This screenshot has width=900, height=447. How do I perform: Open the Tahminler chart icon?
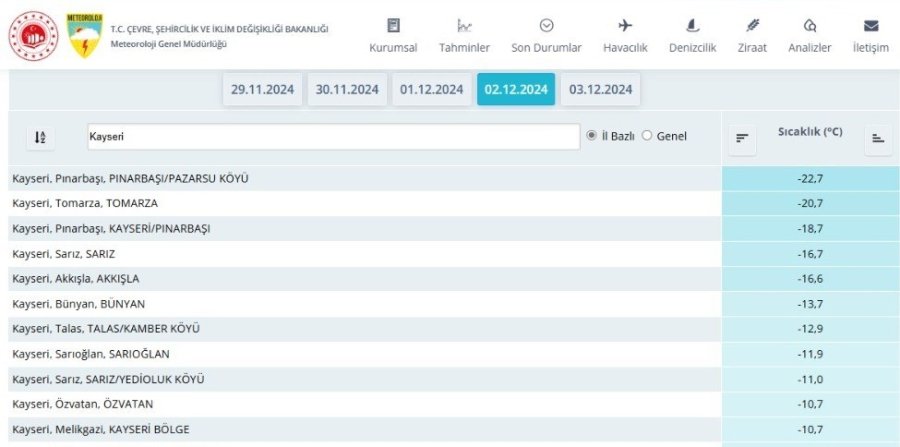click(x=464, y=26)
